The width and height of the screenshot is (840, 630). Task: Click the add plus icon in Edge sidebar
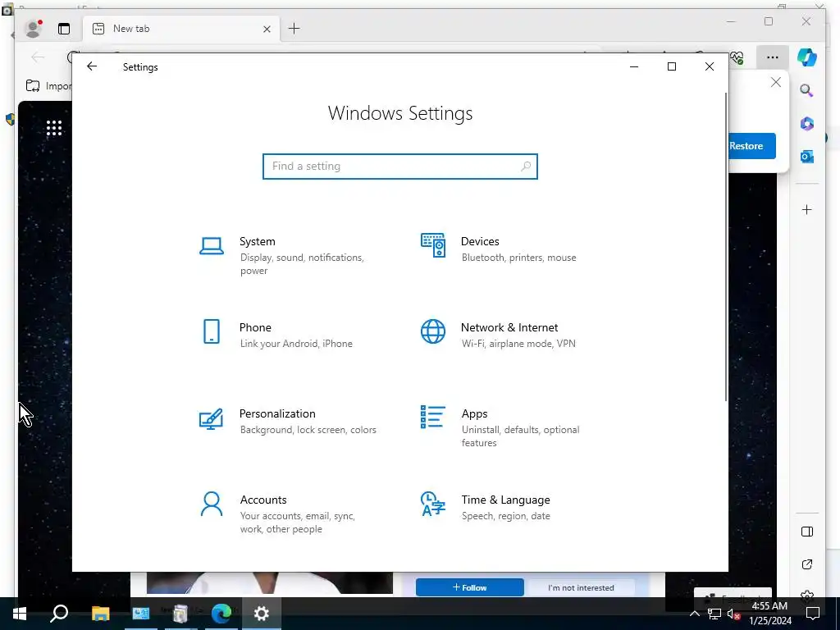(x=807, y=209)
